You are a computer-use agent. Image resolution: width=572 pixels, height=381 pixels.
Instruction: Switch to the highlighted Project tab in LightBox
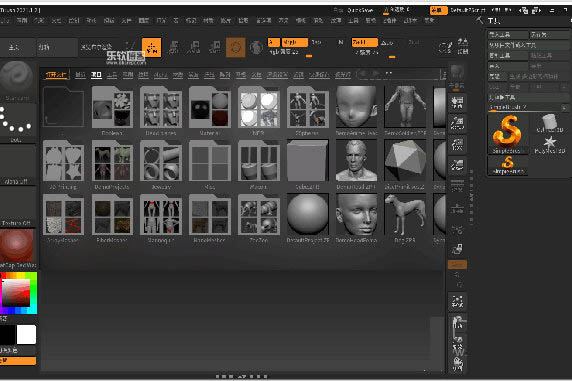click(96, 75)
